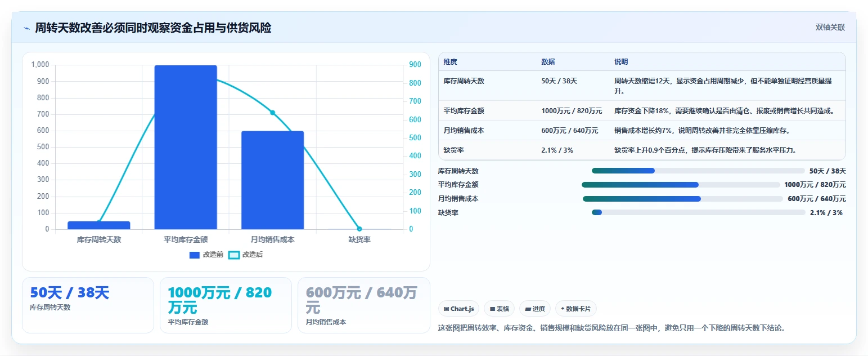This screenshot has height=356, width=868.
Task: Click the 1000万元 / 820万元 data card
Action: (x=226, y=305)
